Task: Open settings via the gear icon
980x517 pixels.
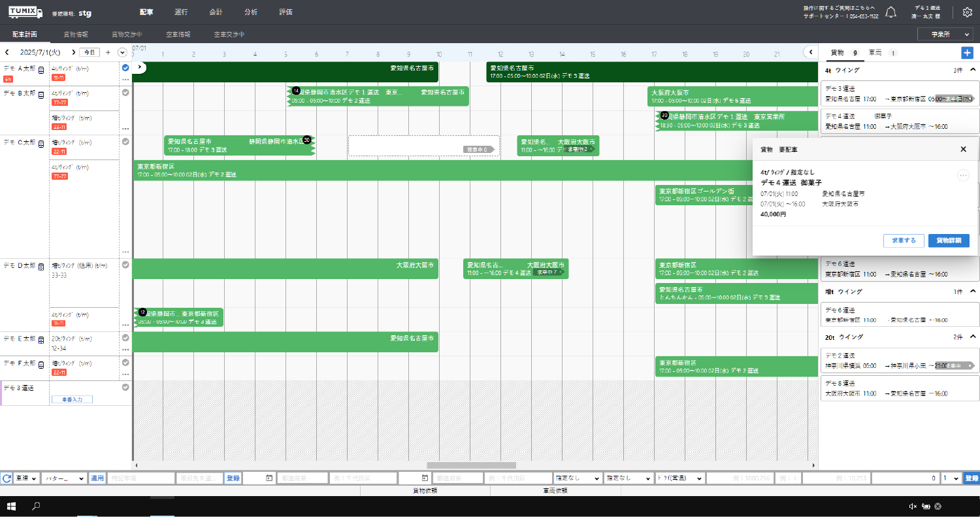Action: coord(968,12)
